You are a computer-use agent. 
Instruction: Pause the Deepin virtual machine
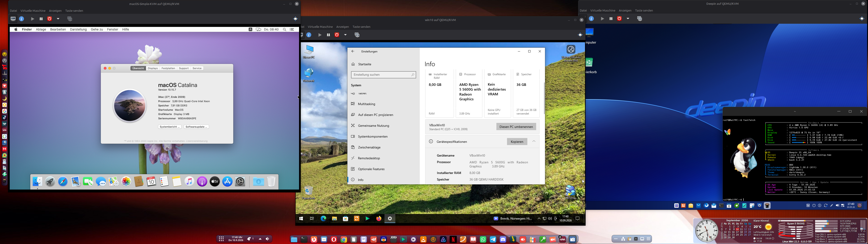(x=611, y=19)
